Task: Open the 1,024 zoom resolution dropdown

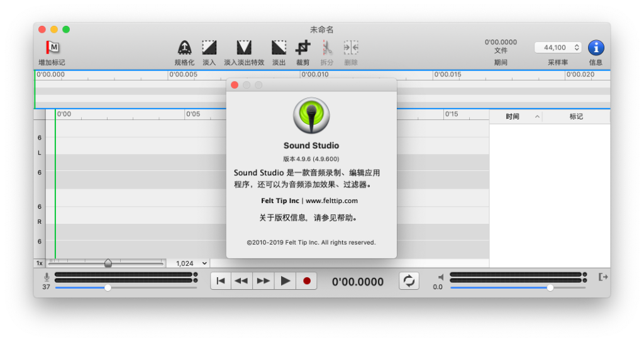Action: click(191, 263)
